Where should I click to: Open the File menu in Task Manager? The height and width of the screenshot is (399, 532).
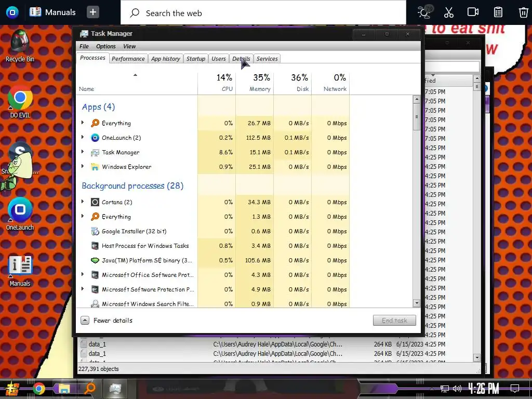[84, 46]
